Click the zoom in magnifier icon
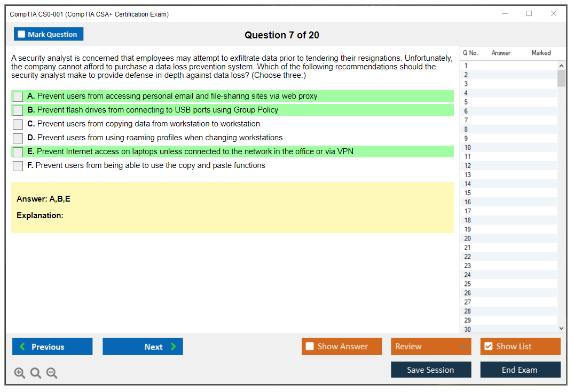 [20, 373]
